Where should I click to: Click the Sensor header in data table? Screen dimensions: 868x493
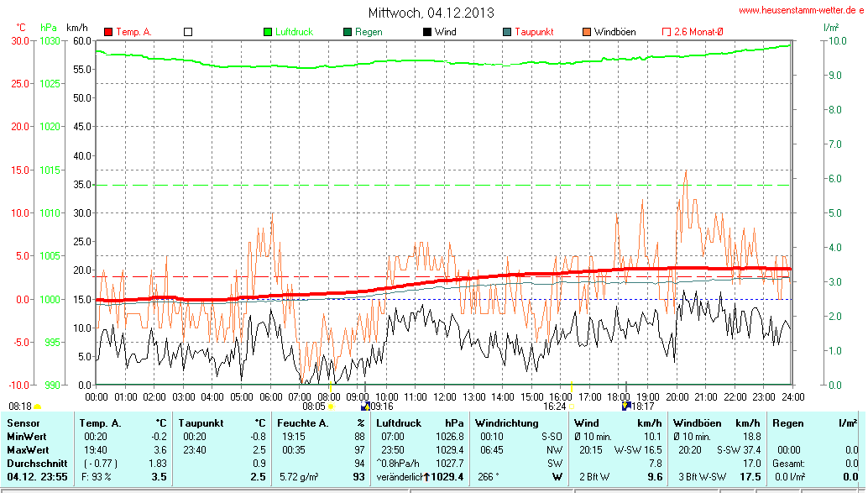(x=24, y=423)
